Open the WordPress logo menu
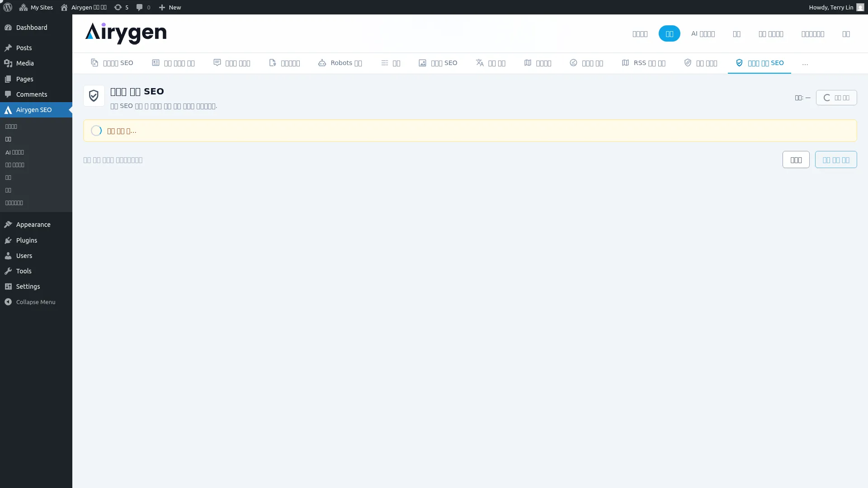 point(8,7)
